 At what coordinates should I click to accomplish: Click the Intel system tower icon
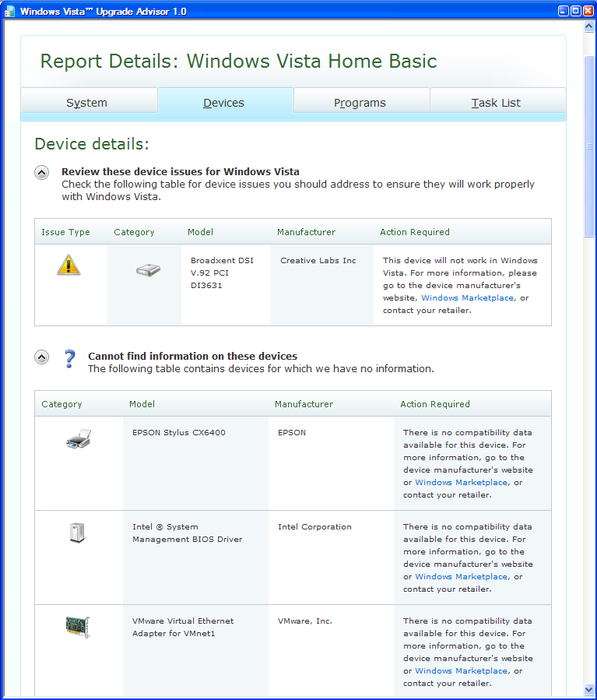78,533
